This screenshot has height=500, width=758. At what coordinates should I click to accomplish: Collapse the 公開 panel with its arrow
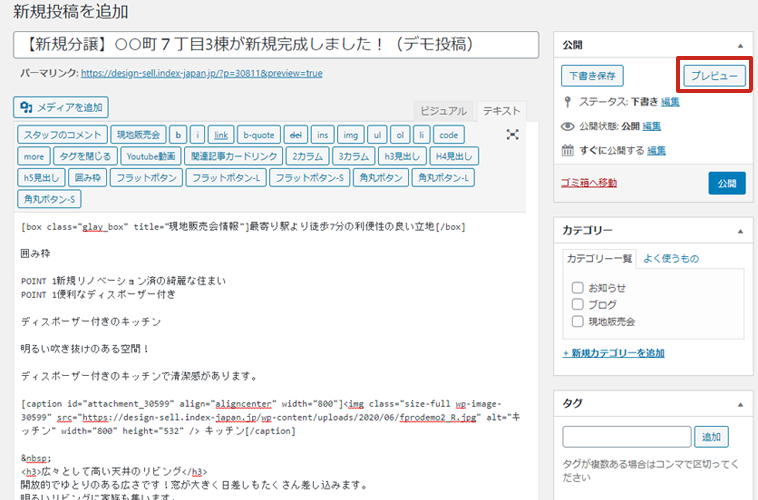tap(739, 46)
